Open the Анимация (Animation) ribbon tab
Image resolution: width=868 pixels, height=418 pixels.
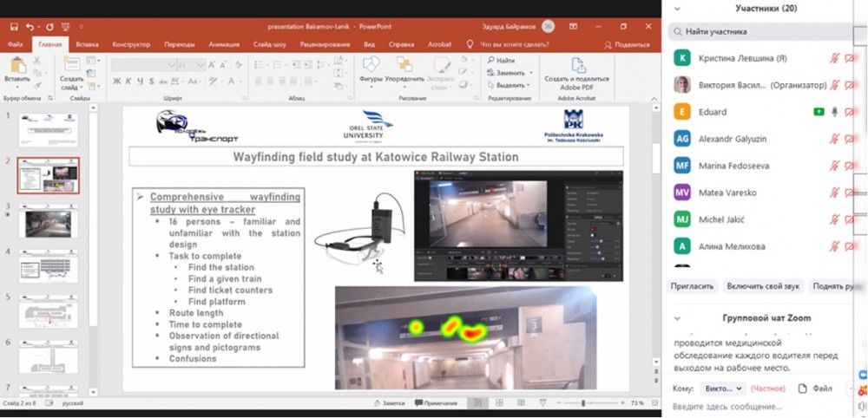[224, 44]
